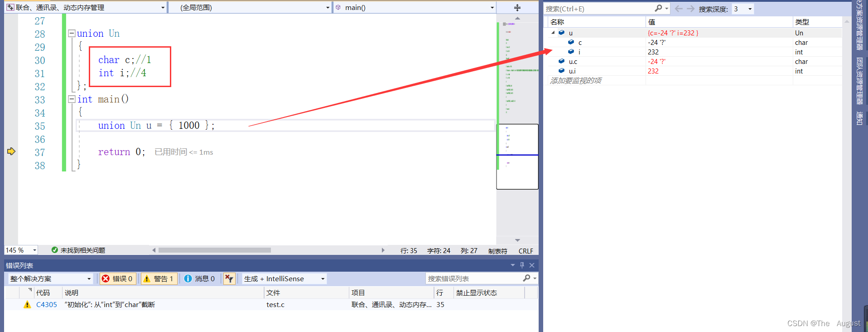Pin the error list panel
The image size is (868, 332).
pyautogui.click(x=522, y=265)
